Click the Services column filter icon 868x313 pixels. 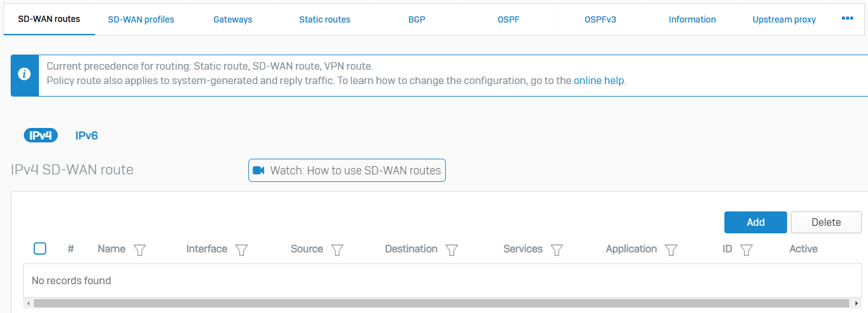click(556, 250)
